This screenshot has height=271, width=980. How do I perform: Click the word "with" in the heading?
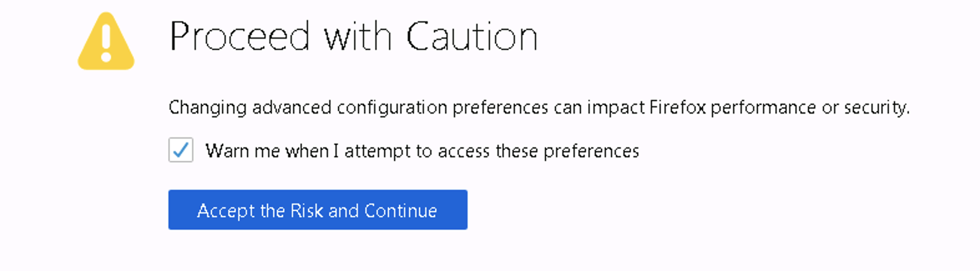click(x=358, y=37)
